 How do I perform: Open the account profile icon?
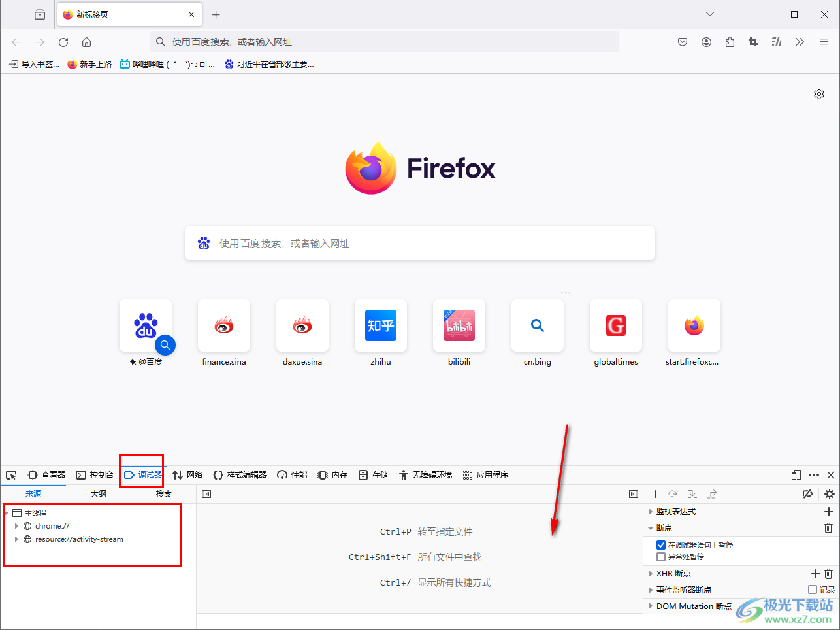706,42
